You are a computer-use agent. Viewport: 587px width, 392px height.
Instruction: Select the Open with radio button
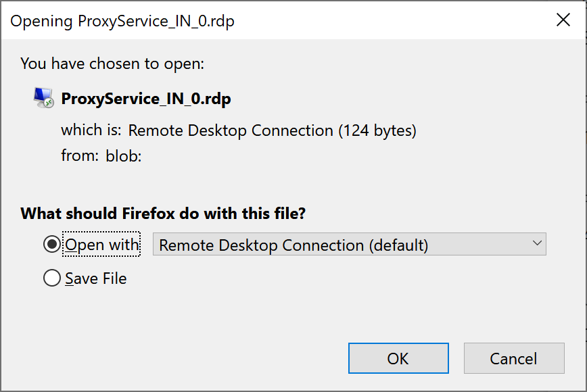pos(51,245)
